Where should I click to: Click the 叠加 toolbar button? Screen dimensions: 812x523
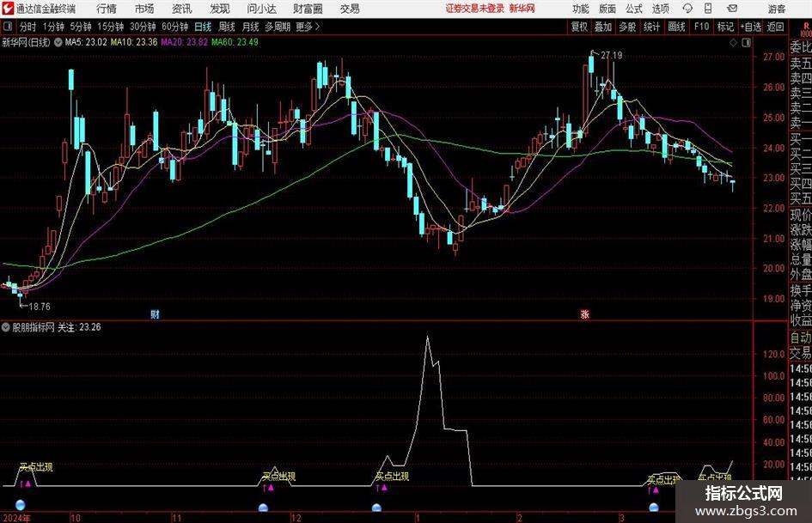(603, 27)
